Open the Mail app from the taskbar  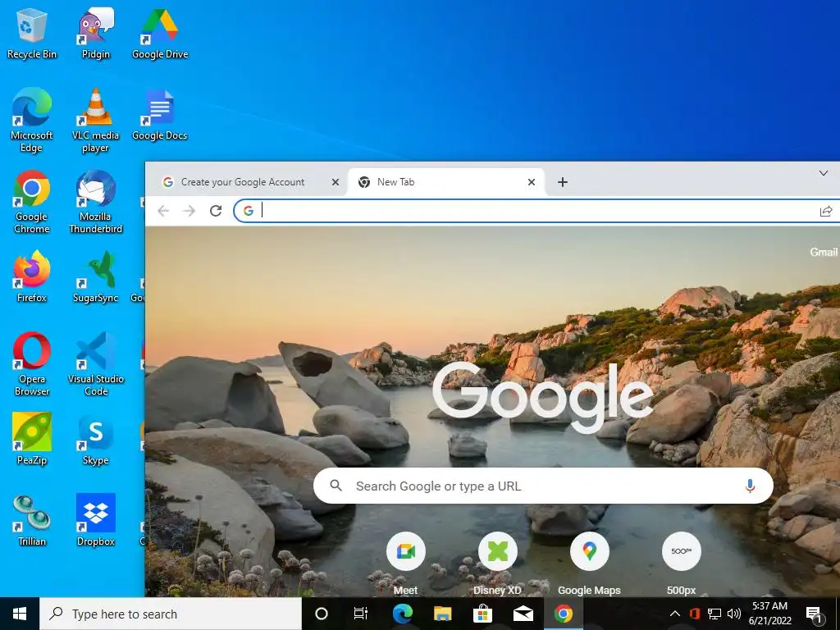pos(523,614)
